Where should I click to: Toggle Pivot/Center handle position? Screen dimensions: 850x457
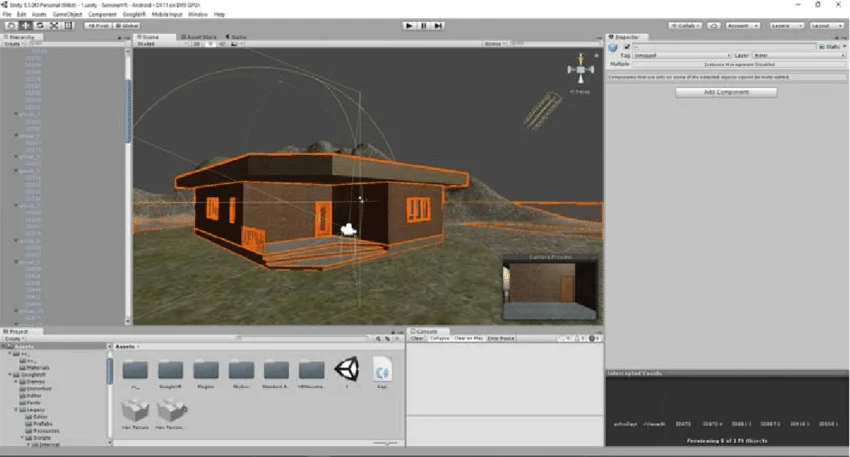point(98,25)
